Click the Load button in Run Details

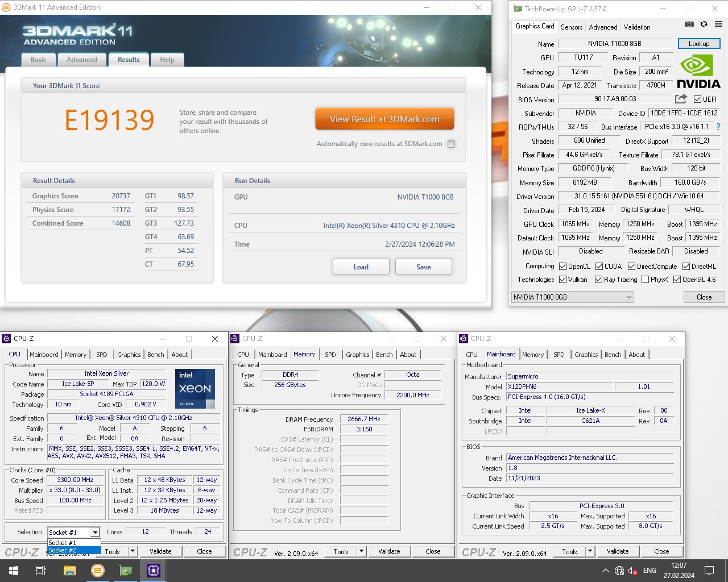361,267
